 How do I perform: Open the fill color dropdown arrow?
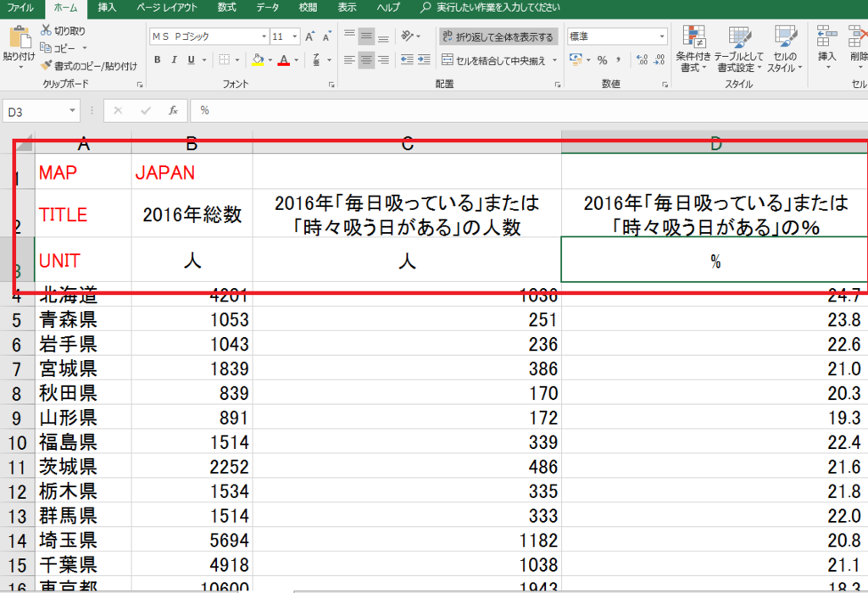pyautogui.click(x=270, y=58)
